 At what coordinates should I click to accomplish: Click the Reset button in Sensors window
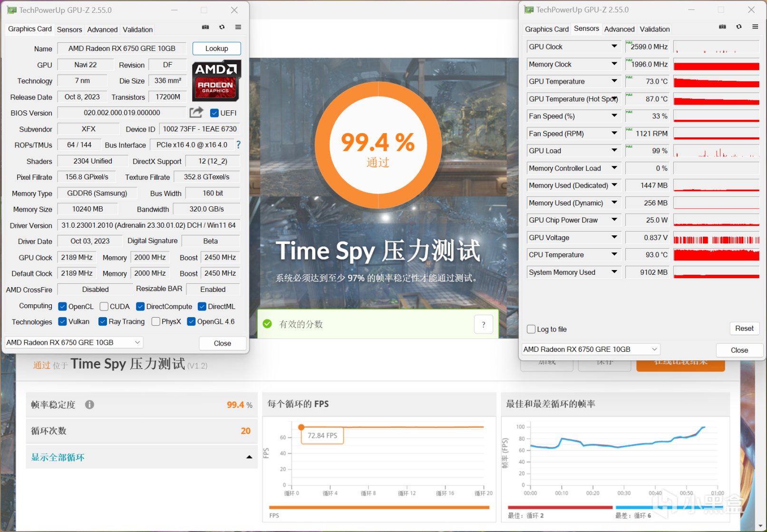click(744, 329)
